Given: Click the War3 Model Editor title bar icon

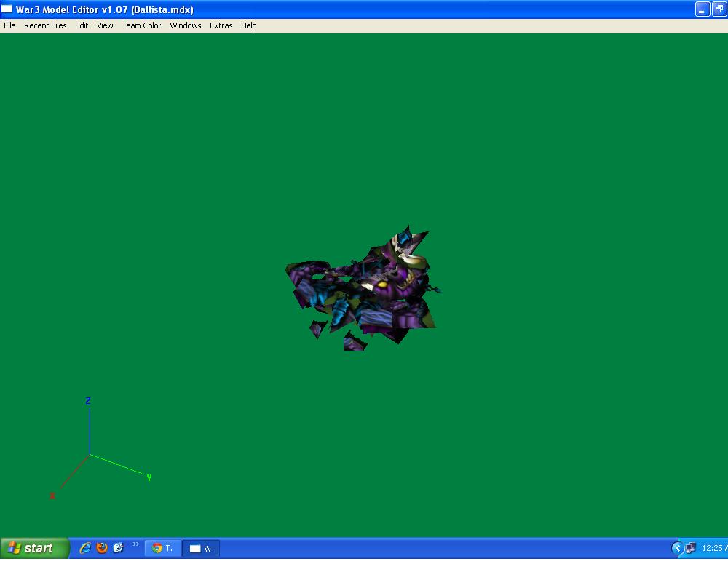Looking at the screenshot, I should (x=7, y=9).
